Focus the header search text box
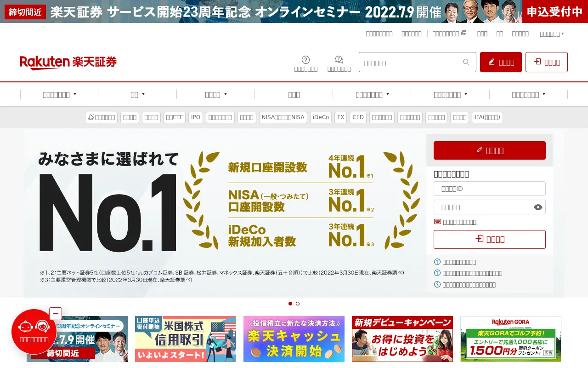The height and width of the screenshot is (368, 588). point(418,62)
